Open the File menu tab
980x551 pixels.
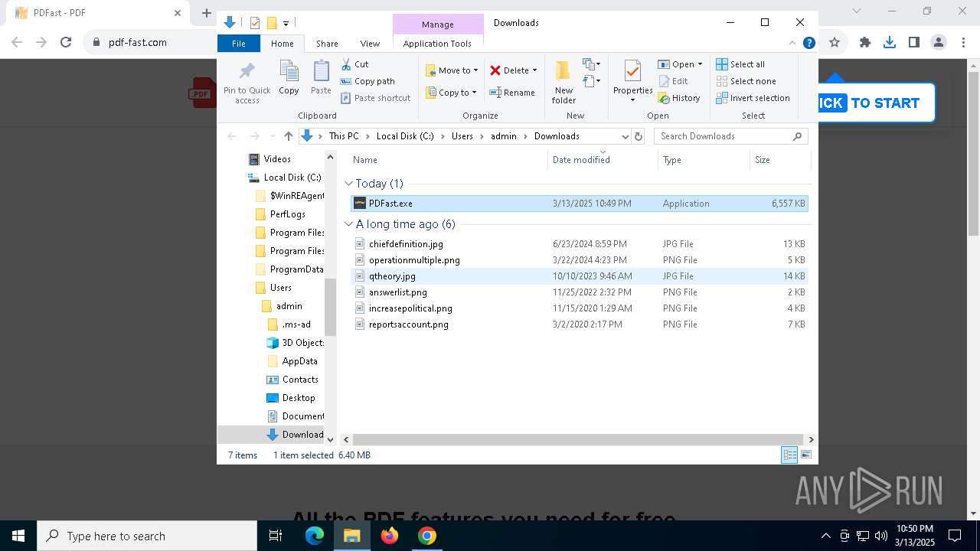point(239,44)
